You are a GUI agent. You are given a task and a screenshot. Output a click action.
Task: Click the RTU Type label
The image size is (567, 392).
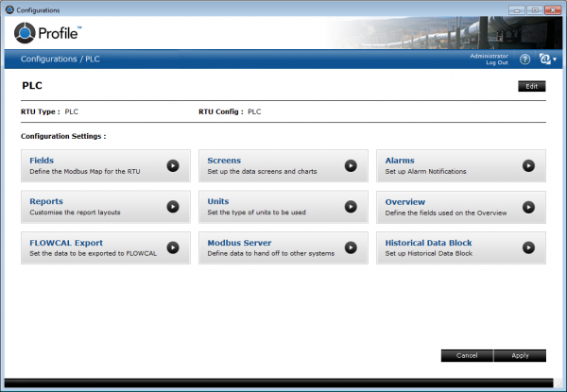pos(40,111)
